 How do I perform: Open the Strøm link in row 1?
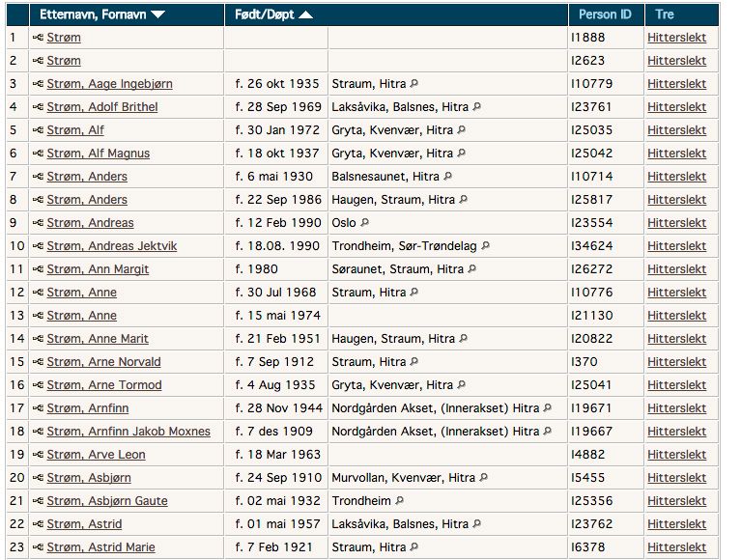click(64, 38)
